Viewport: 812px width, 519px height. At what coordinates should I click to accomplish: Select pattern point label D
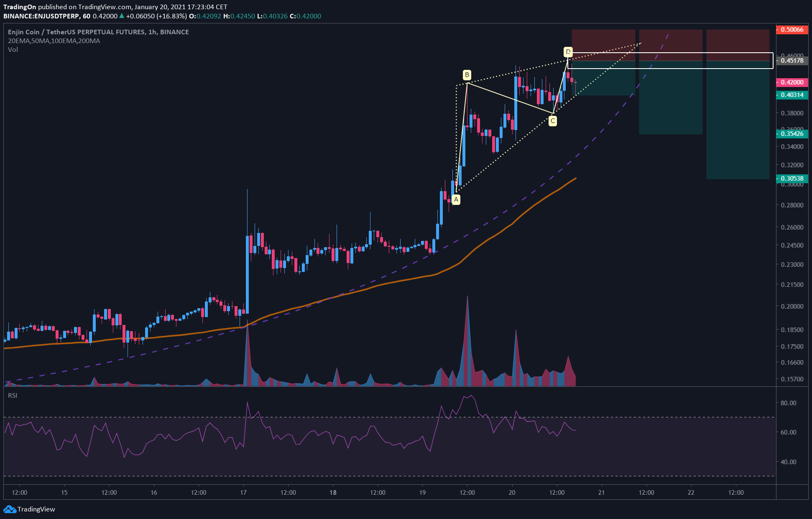pos(568,52)
